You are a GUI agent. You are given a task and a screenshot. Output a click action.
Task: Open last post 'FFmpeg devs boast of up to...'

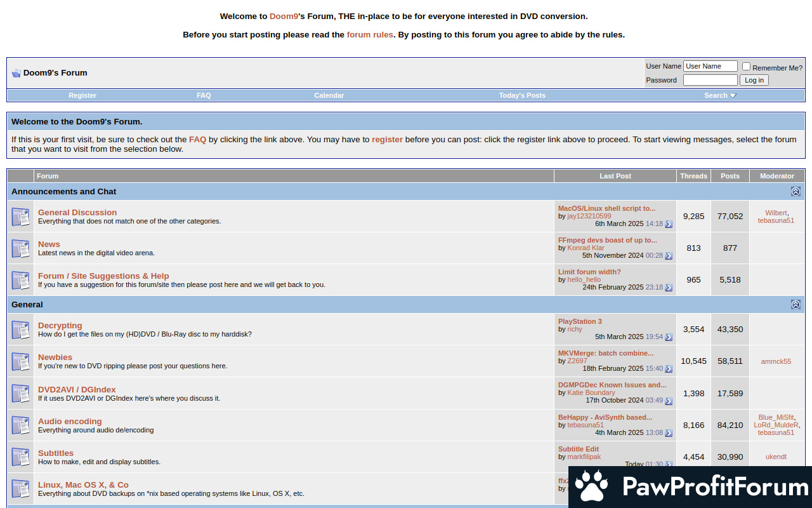point(608,240)
